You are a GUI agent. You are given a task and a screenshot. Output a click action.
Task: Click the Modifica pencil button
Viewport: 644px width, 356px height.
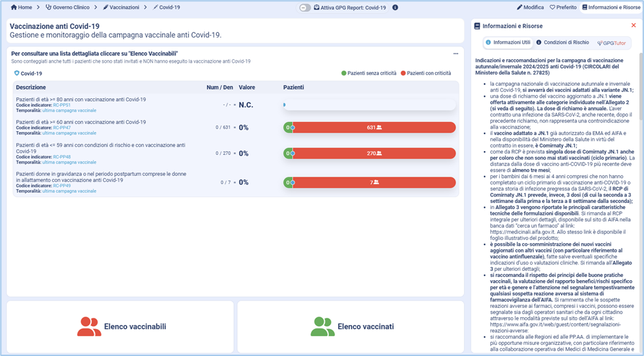(x=529, y=7)
